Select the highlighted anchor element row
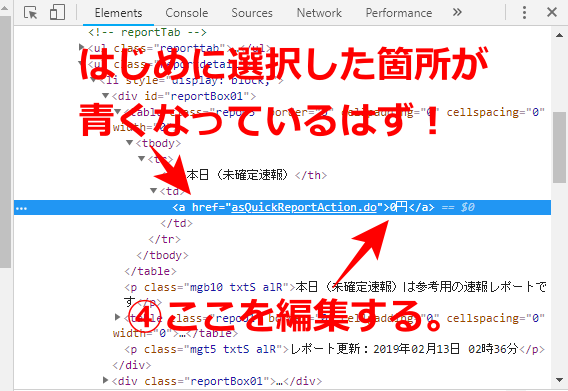The image size is (568, 391). 283,207
